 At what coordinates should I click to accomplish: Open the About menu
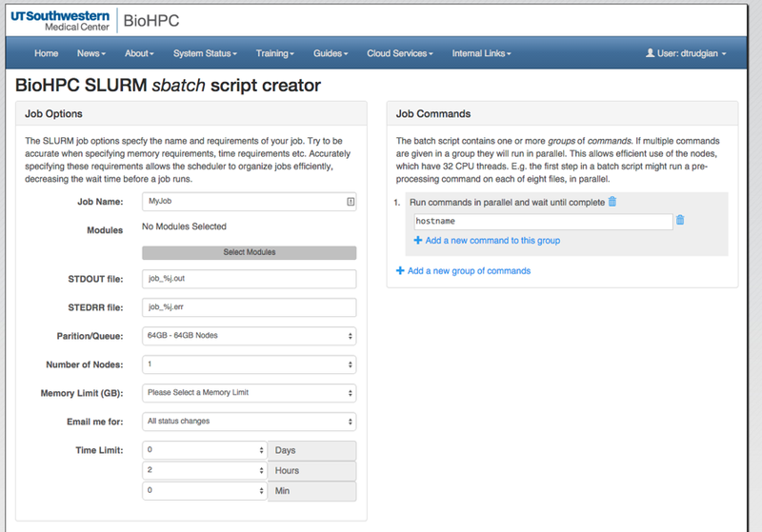[139, 53]
